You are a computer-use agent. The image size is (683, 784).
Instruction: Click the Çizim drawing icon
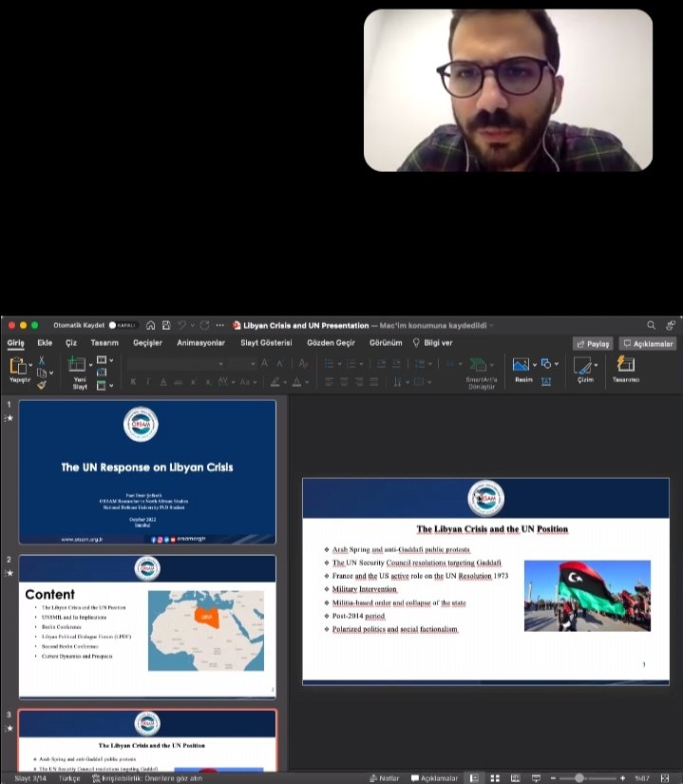click(x=582, y=366)
